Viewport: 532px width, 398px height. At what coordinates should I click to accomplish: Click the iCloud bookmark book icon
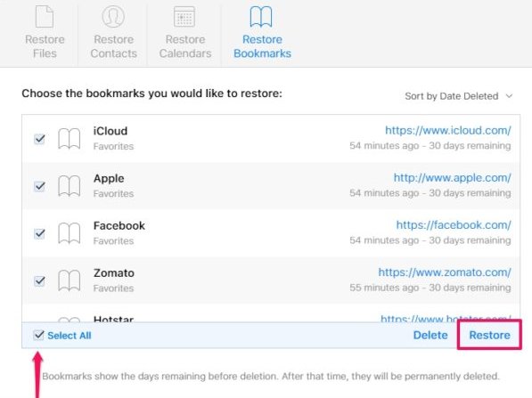coord(70,139)
